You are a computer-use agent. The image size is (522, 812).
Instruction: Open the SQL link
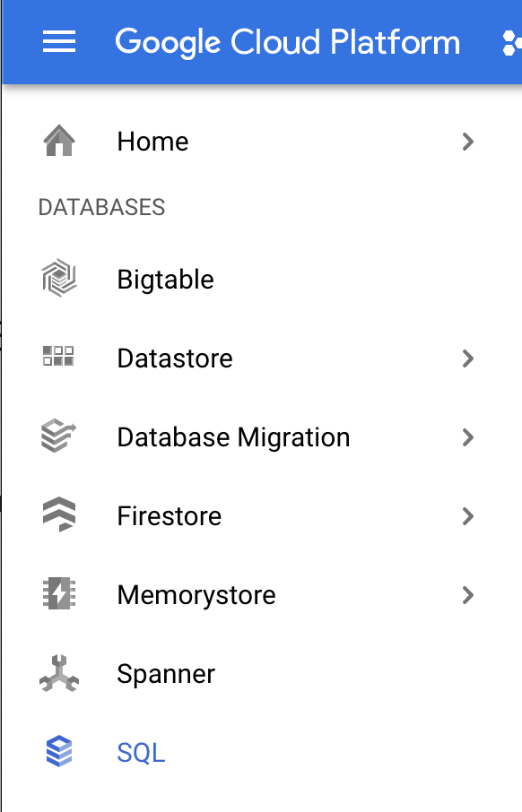click(141, 753)
